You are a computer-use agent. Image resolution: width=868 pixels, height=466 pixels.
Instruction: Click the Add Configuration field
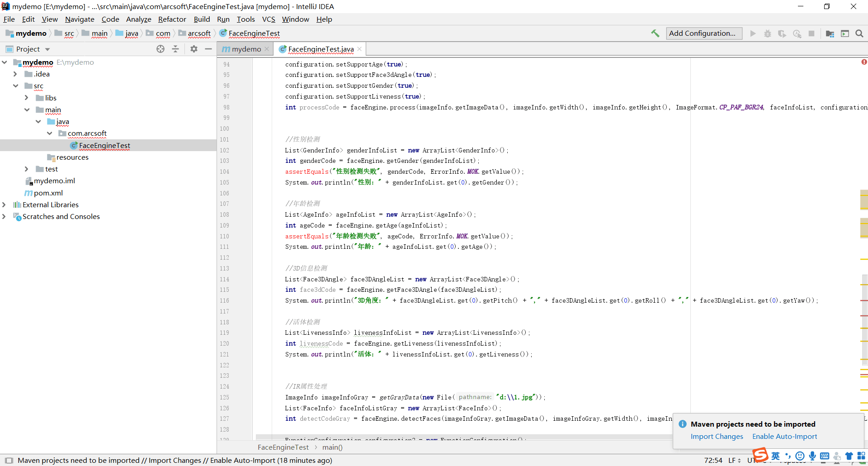703,33
